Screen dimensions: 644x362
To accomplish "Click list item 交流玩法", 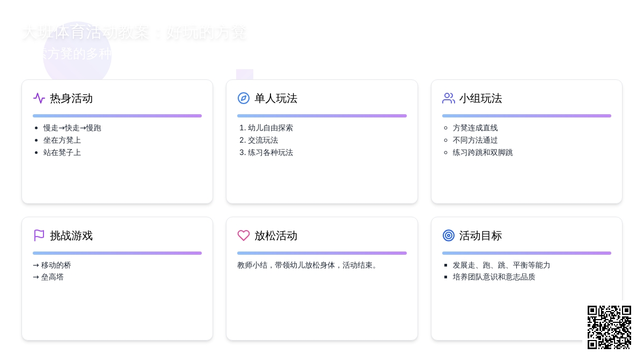I will click(263, 140).
